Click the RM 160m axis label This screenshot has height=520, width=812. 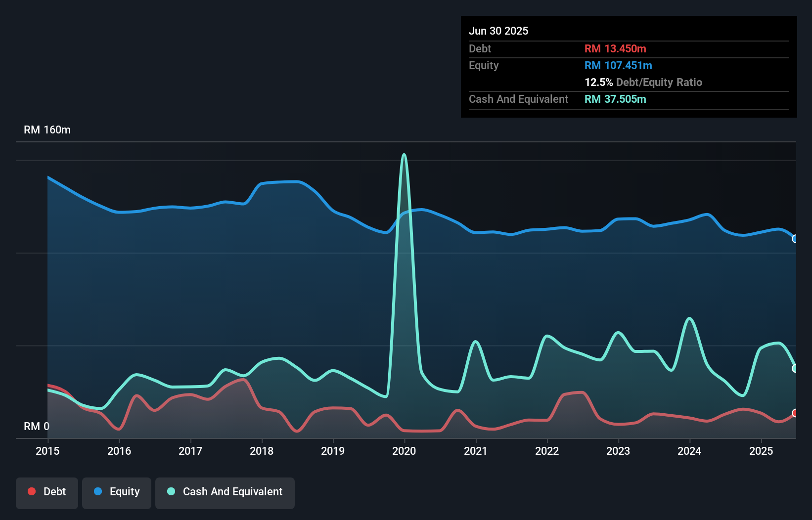point(47,130)
